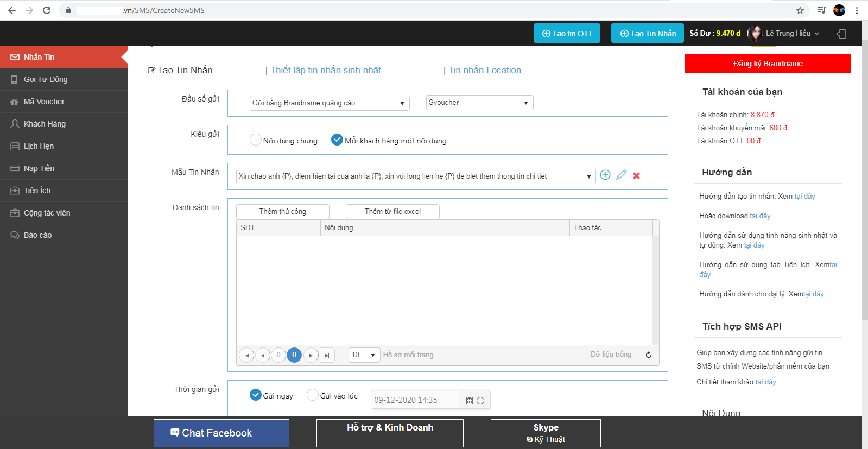Click the browser profile avatar icon
Viewport: 868px width, 449px height.
click(x=839, y=10)
